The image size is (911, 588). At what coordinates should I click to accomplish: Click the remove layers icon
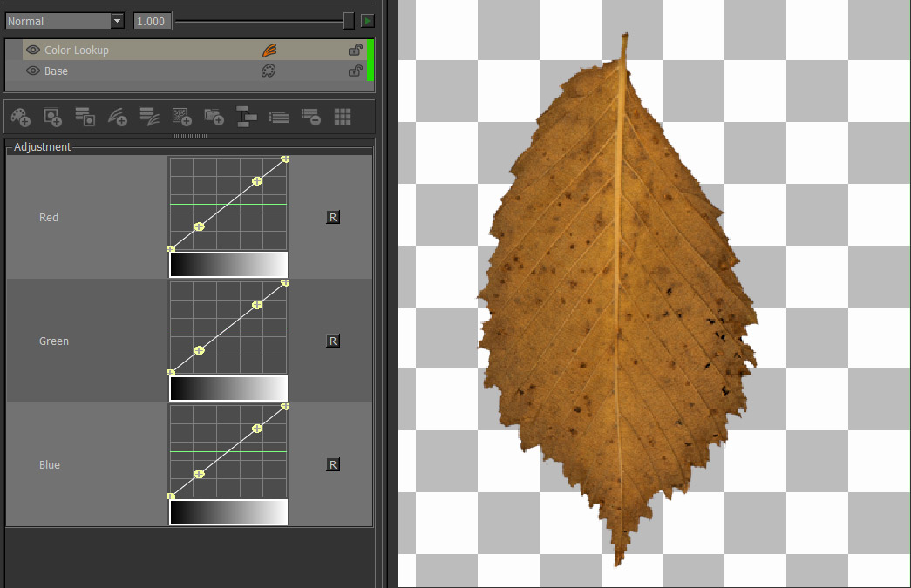310,116
